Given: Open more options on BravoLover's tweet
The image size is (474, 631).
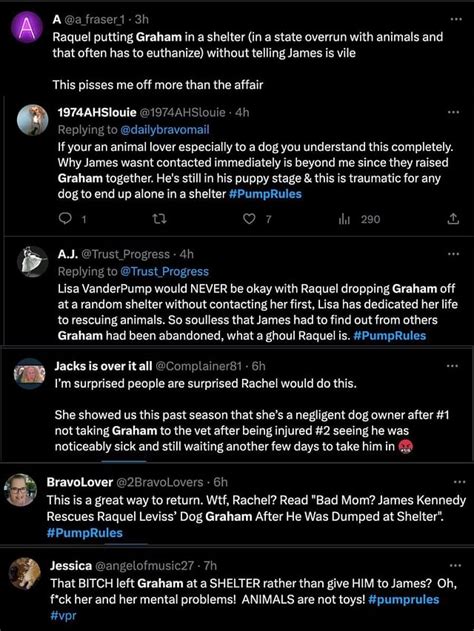Looking at the screenshot, I should click(x=460, y=482).
